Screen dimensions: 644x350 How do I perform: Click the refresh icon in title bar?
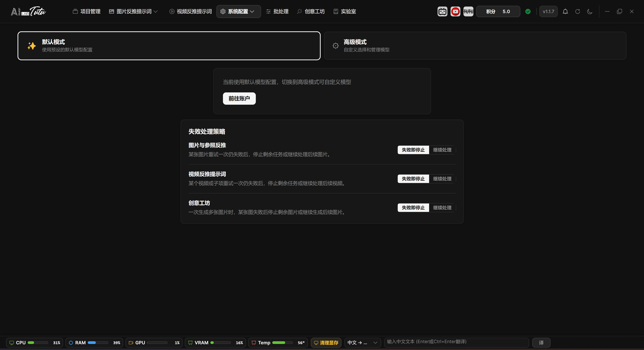(578, 12)
